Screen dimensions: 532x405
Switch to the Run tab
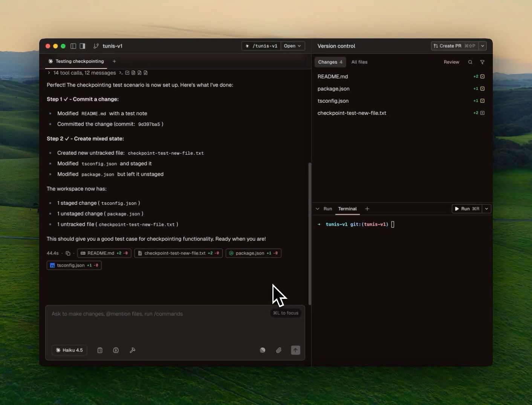pos(328,209)
